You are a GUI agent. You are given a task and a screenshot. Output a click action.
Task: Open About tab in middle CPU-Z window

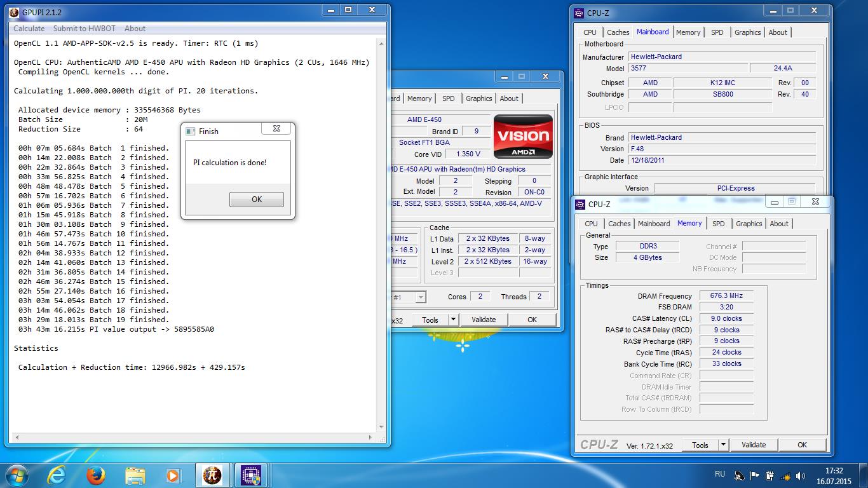[509, 98]
